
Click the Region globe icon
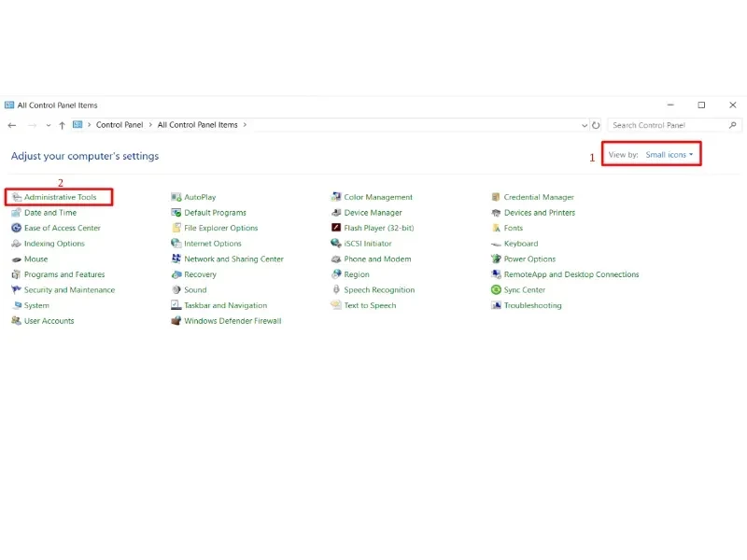point(336,274)
